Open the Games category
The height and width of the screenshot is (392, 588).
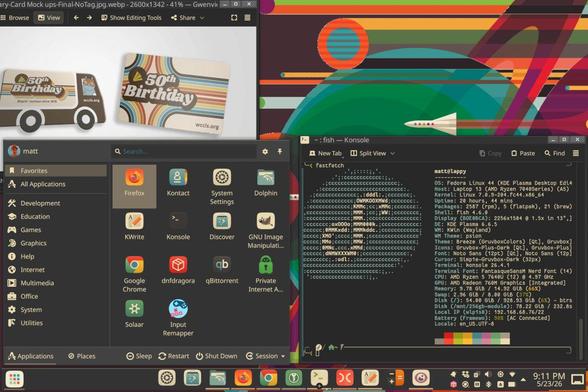56,230
